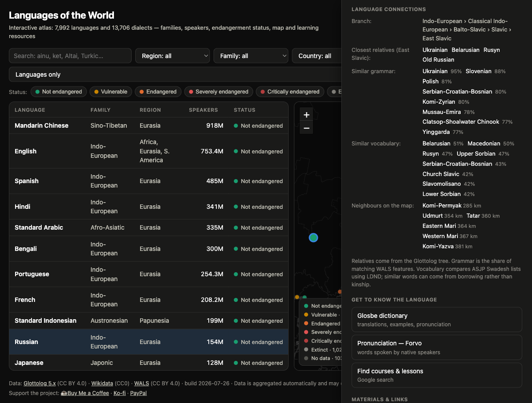Open the Ko-fi support link
Viewport: 532px width, 403px height.
point(120,393)
